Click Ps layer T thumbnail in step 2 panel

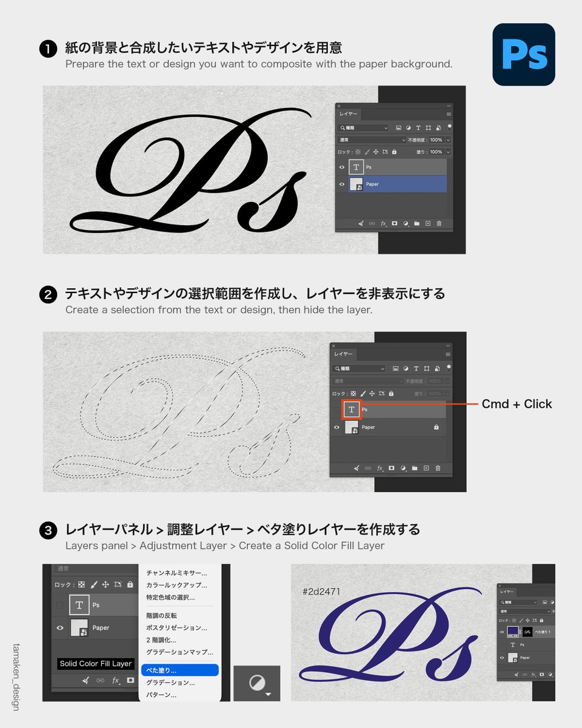click(x=352, y=410)
